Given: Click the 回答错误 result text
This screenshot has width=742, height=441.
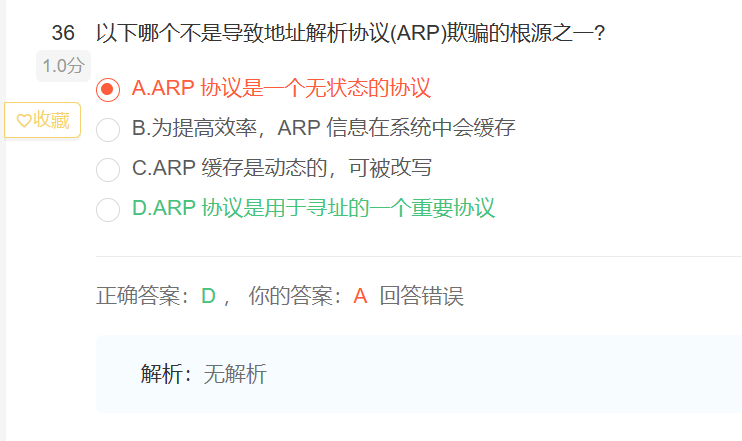Looking at the screenshot, I should (421, 296).
